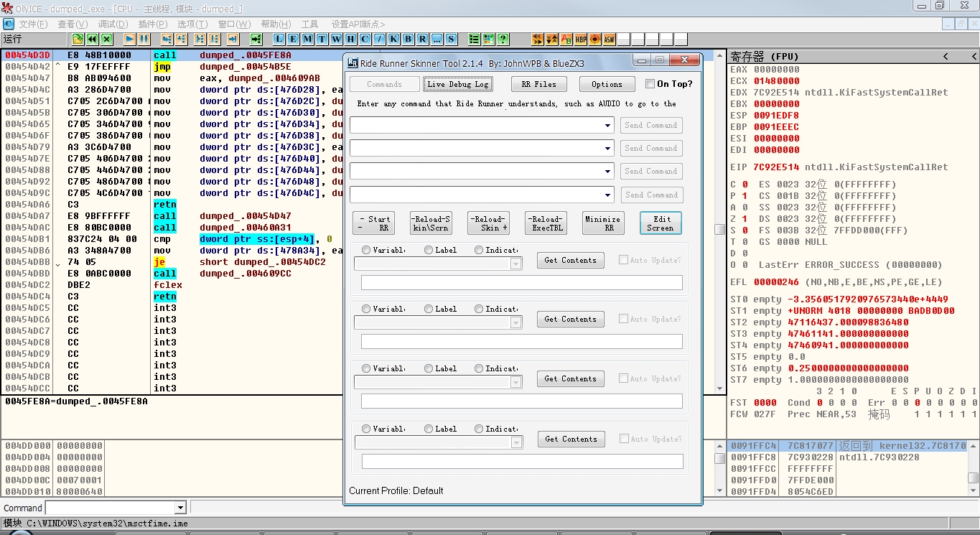Click the RR Files button
980x535 pixels.
click(538, 84)
